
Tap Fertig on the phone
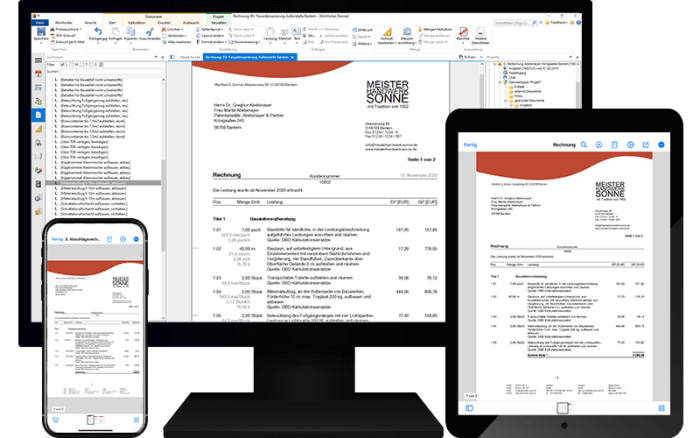pos(57,239)
